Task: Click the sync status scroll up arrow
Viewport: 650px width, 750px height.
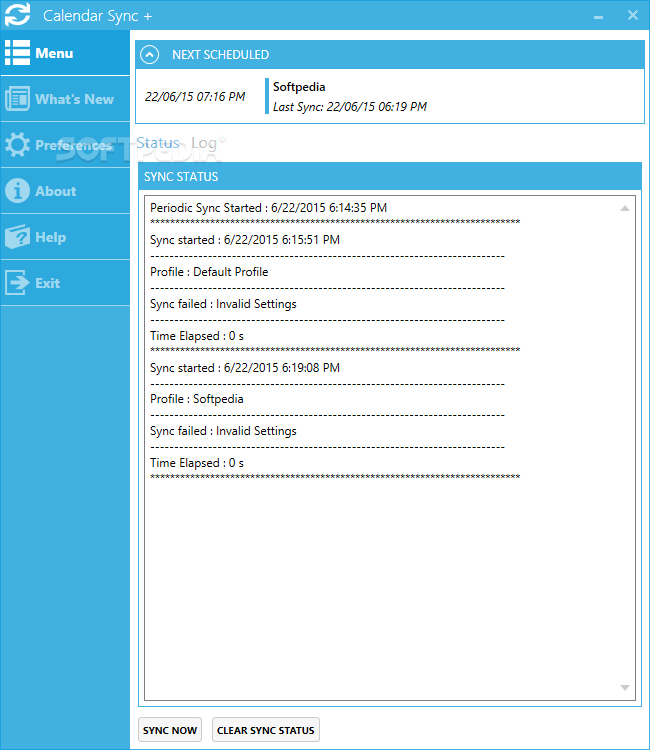Action: point(625,208)
